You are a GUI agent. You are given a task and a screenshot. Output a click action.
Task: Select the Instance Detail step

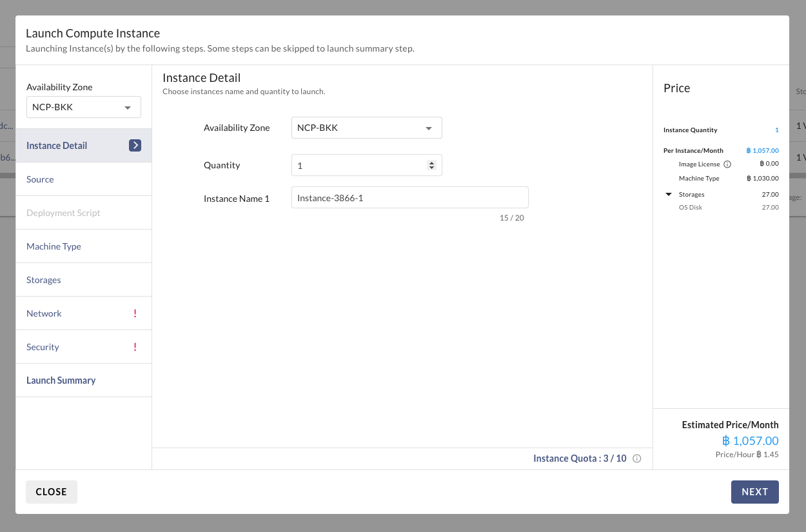coord(57,146)
